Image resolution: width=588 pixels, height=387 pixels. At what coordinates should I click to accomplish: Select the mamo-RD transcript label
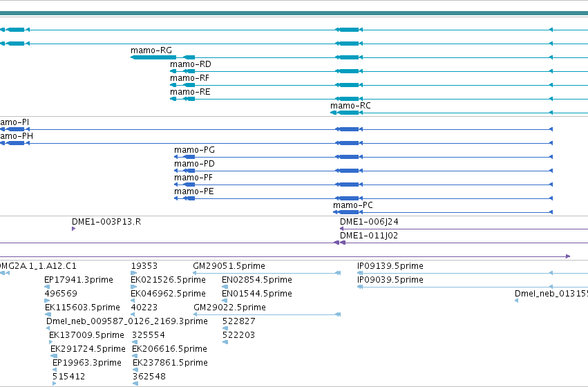[191, 64]
